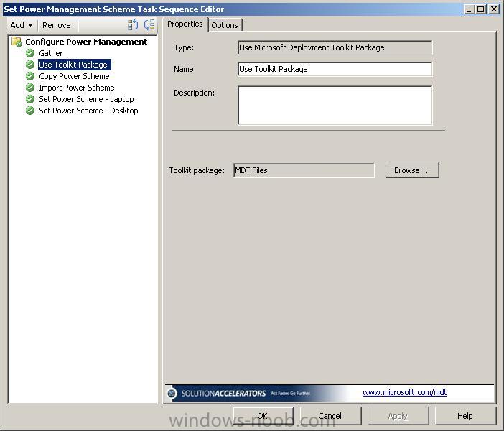Click into the Name text field

[x=335, y=69]
